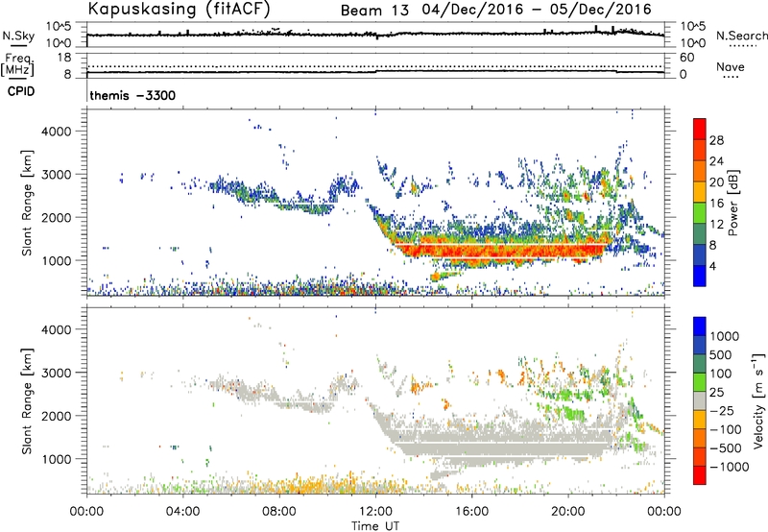The image size is (768, 532).
Task: Click the 'Beam 13' label in the header
Action: click(x=374, y=11)
